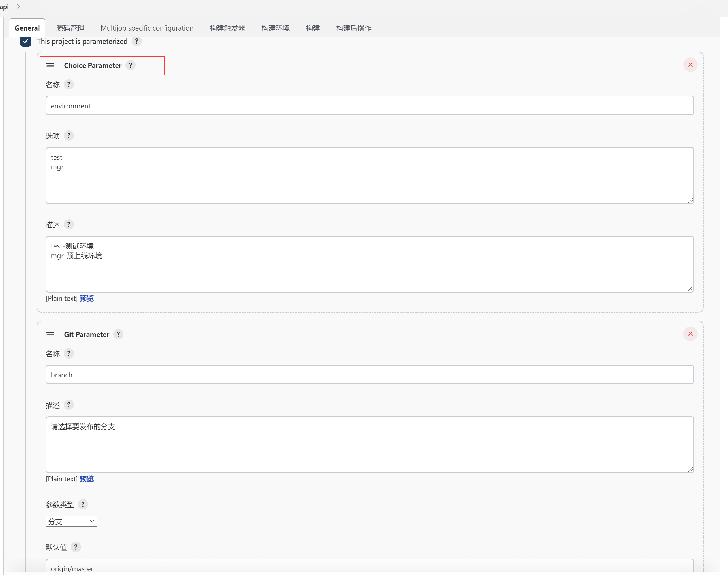Screen dimensions: 728x575
Task: Click the breadcrumb chevron after api
Action: pyautogui.click(x=18, y=7)
